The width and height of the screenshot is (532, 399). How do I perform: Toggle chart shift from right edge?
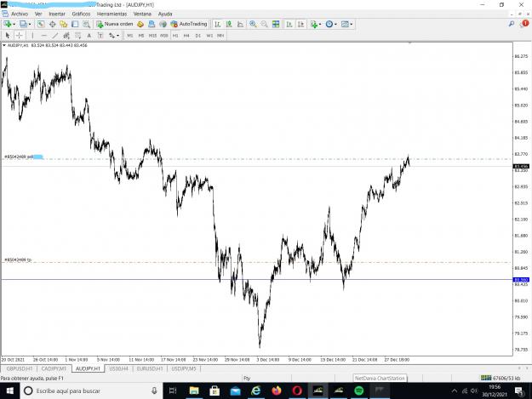coord(300,24)
